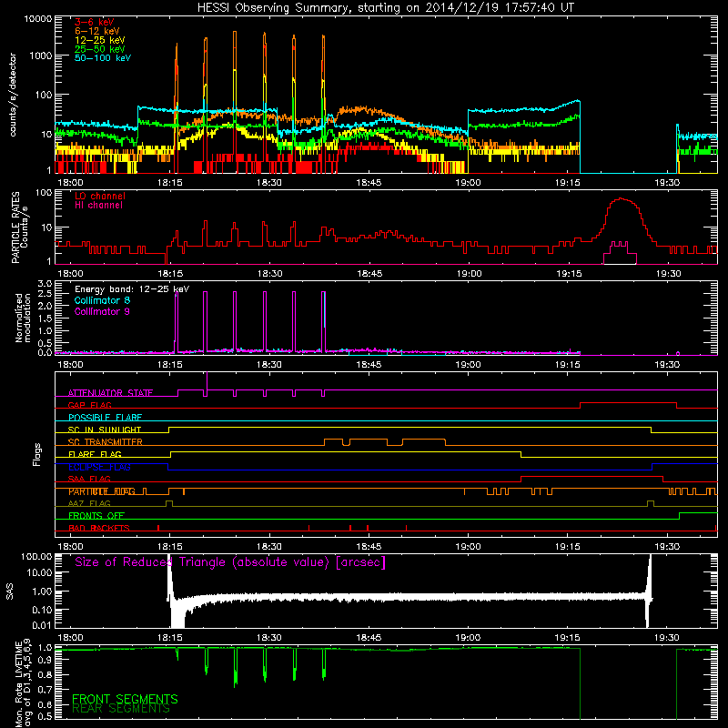This screenshot has height=728, width=728.
Task: Click the 'FRONTS OFF' flag label
Action: coord(96,516)
